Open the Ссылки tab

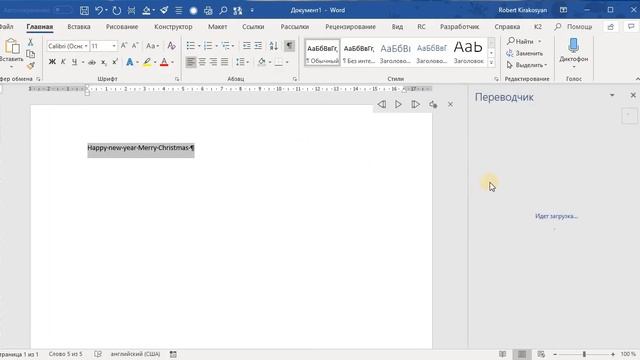[253, 27]
